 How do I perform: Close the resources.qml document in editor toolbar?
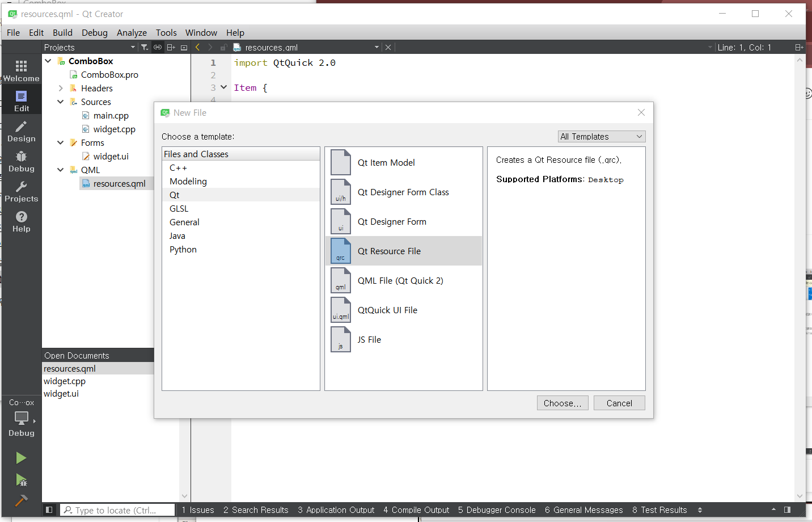coord(388,48)
